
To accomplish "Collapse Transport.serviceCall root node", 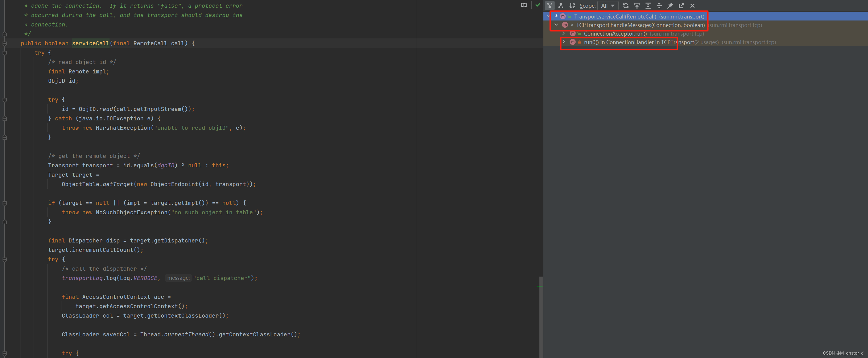I will point(548,16).
